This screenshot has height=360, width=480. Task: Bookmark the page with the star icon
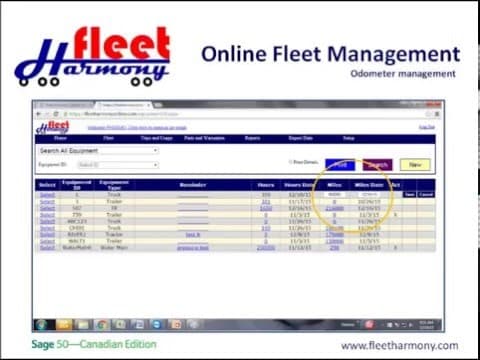429,114
